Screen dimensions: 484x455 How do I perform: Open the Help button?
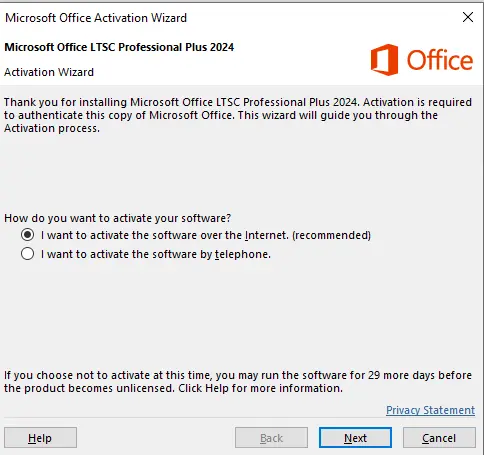click(40, 438)
